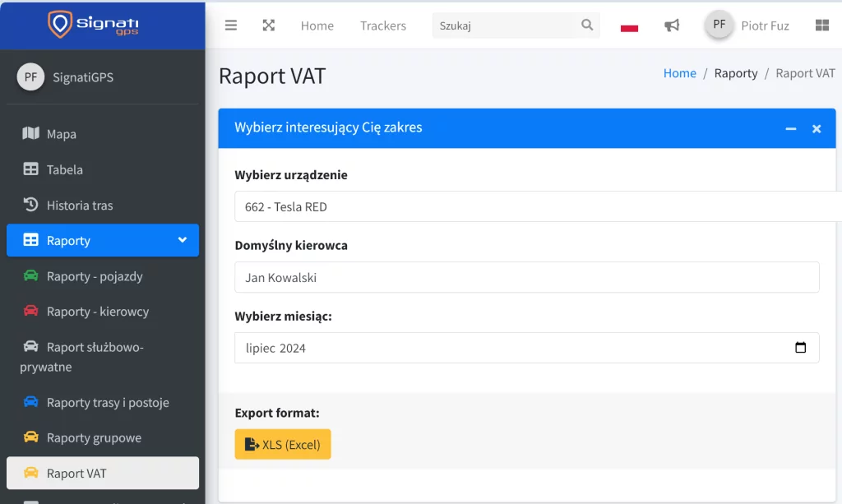
Task: Select Raport VAT sidebar item
Action: click(x=103, y=473)
